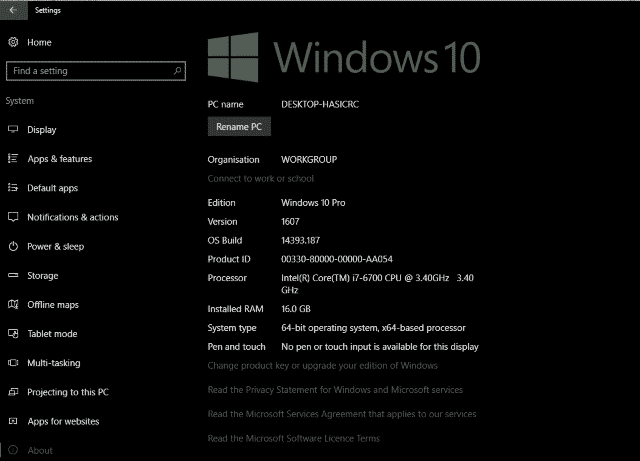Click the 16.0 GB installed RAM value
Viewport: 640px width, 461px height.
(296, 309)
